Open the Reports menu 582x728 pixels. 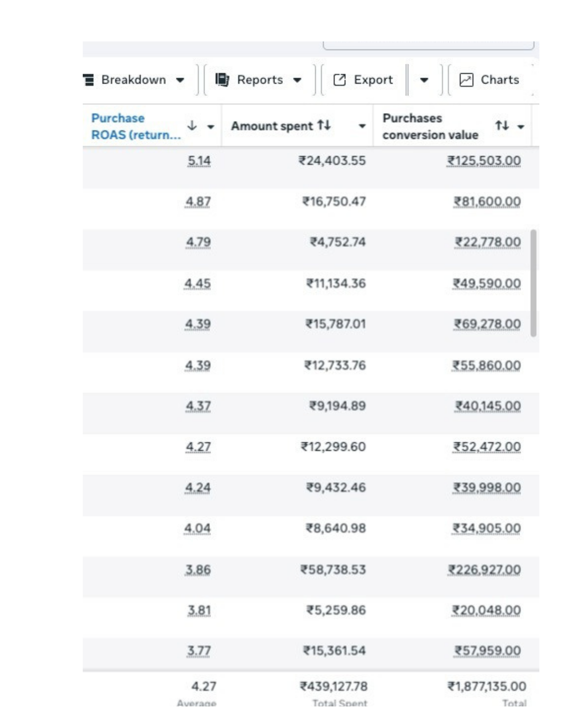pos(259,80)
